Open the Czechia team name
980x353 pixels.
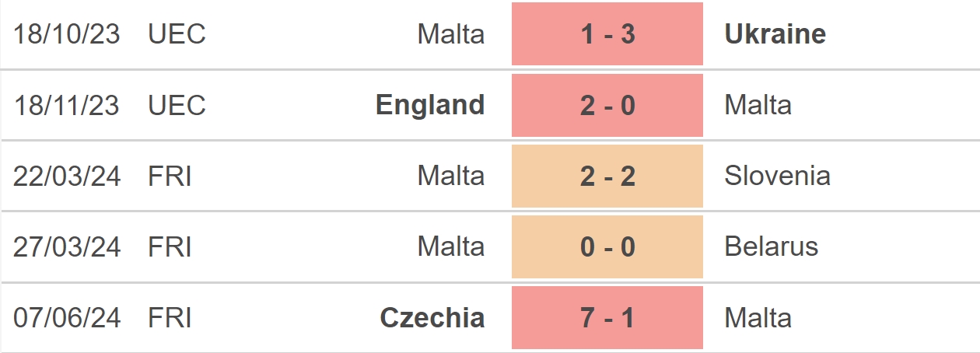pyautogui.click(x=432, y=317)
